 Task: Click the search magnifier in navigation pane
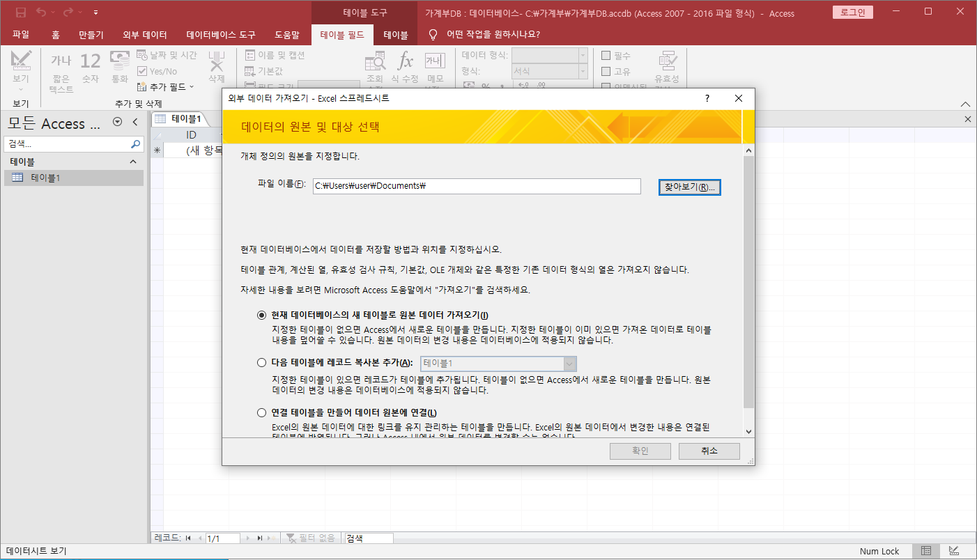136,144
